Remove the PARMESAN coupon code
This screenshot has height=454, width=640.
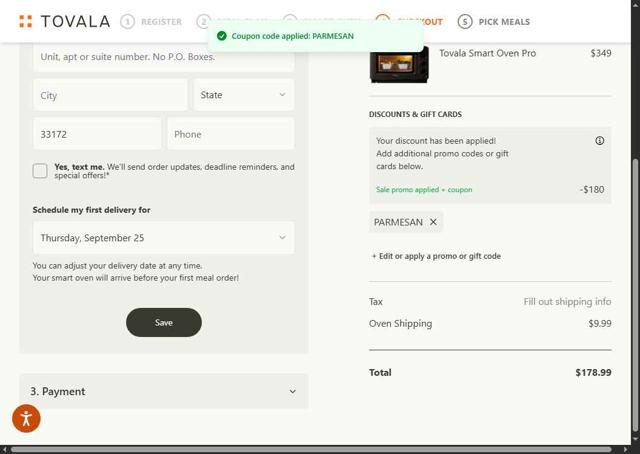point(433,222)
